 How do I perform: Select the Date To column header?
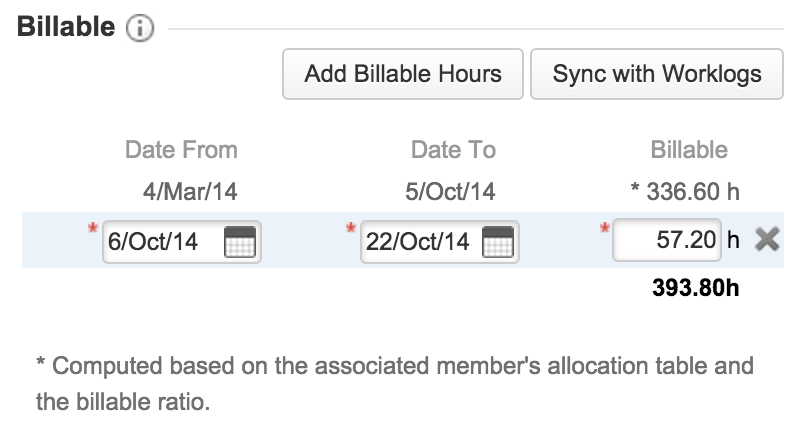[x=453, y=150]
